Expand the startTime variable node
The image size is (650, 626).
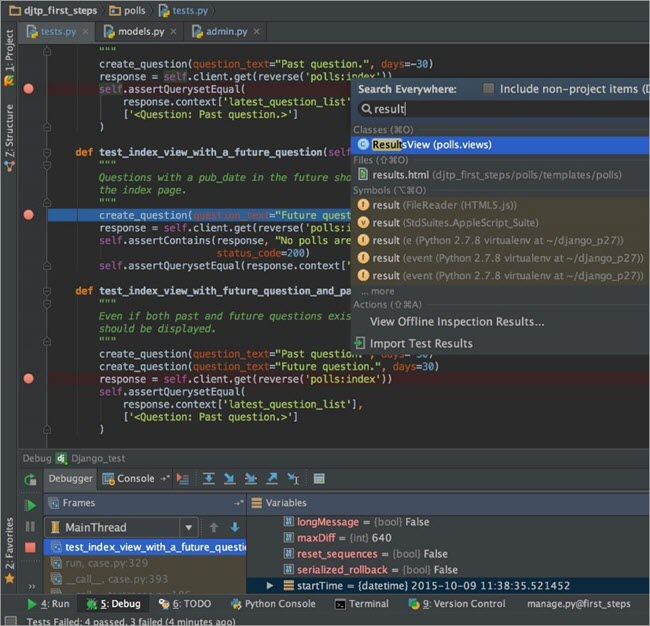pos(270,585)
